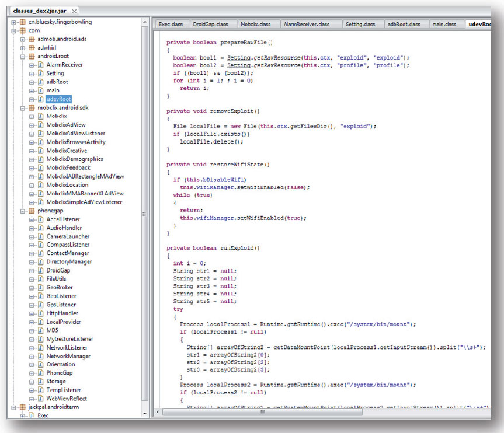The width and height of the screenshot is (504, 433).
Task: Click the Mobclix class file icon
Action: (40, 116)
